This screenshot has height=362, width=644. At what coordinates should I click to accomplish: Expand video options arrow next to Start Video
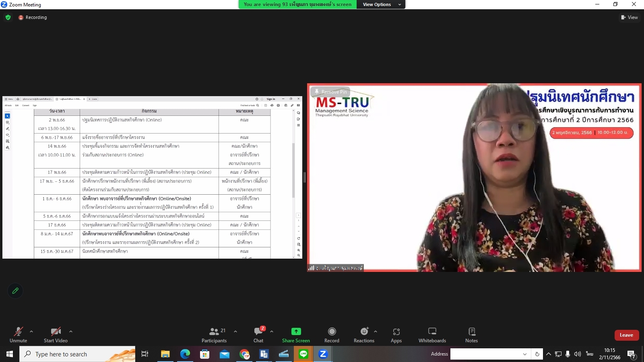pyautogui.click(x=71, y=331)
